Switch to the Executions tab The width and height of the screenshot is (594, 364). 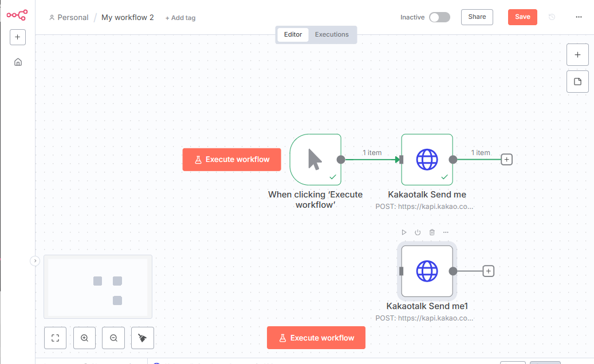point(332,34)
